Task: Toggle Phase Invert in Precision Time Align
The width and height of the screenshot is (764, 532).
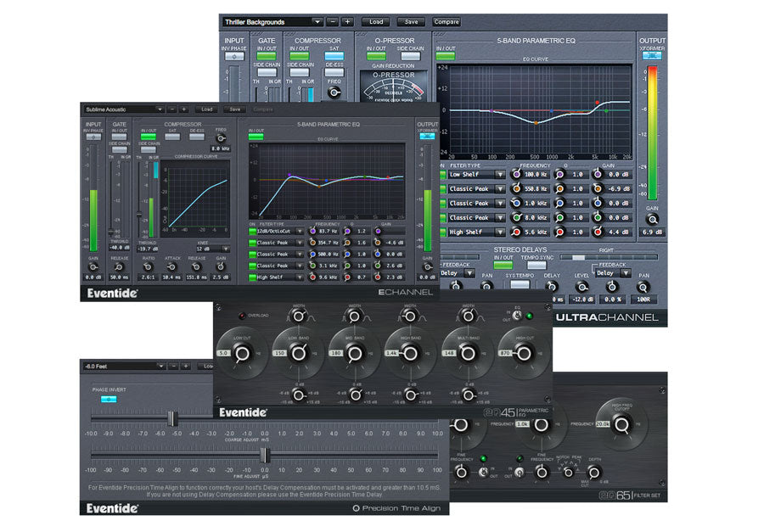Action: pyautogui.click(x=108, y=399)
